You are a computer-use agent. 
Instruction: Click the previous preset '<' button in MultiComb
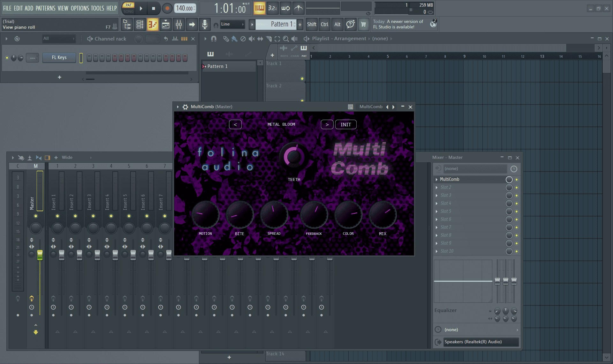click(235, 125)
